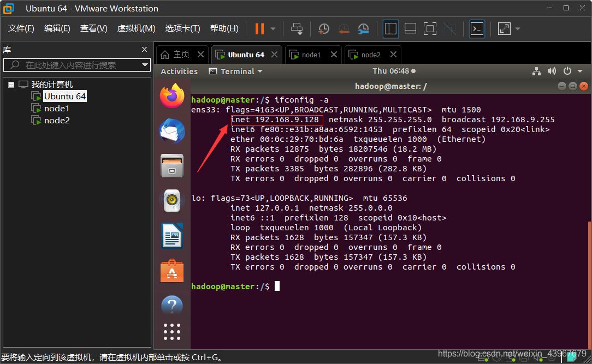The image size is (592, 364).
Task: Select node2 in the library tree
Action: tap(57, 121)
